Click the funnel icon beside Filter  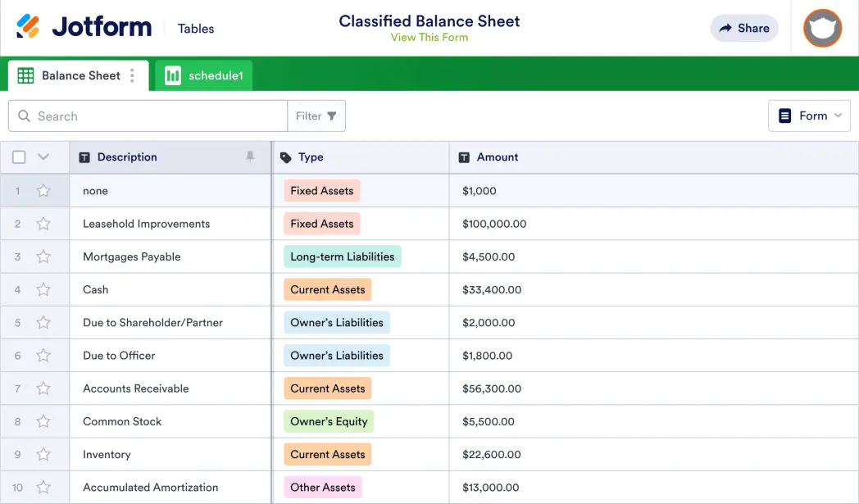[331, 116]
